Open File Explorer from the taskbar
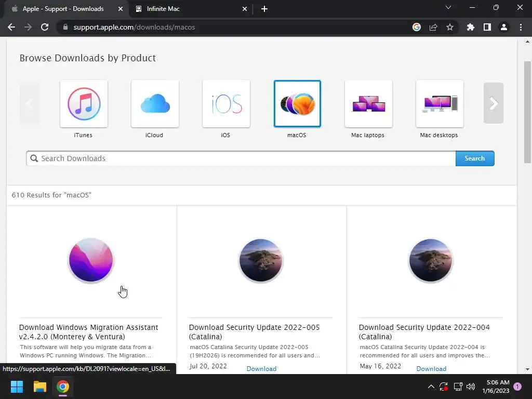The height and width of the screenshot is (399, 532). point(39,387)
